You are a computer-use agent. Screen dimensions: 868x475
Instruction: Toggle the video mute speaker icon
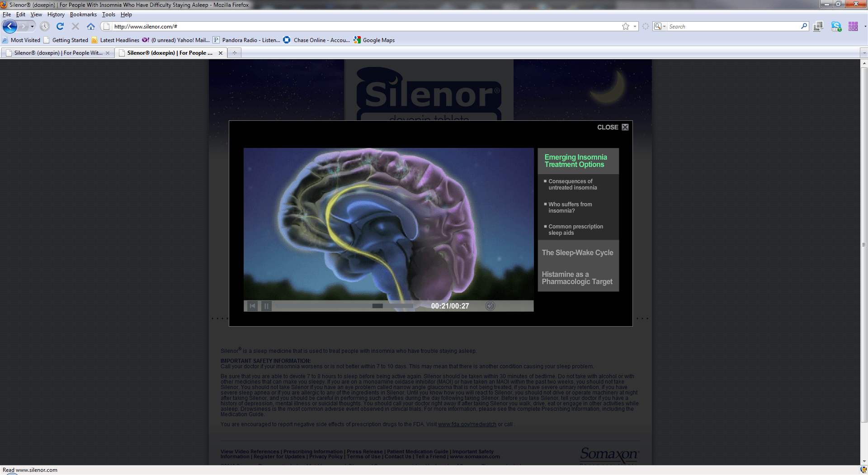point(490,306)
